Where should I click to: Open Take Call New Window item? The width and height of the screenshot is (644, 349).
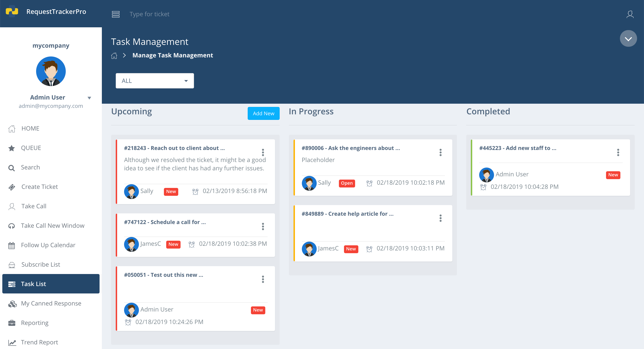coord(51,226)
